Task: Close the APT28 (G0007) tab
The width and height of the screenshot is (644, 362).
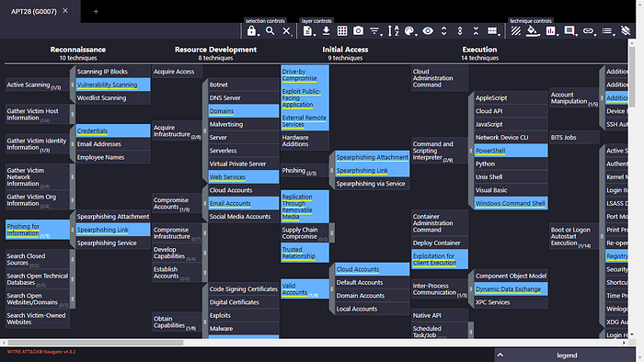Action: tap(65, 11)
